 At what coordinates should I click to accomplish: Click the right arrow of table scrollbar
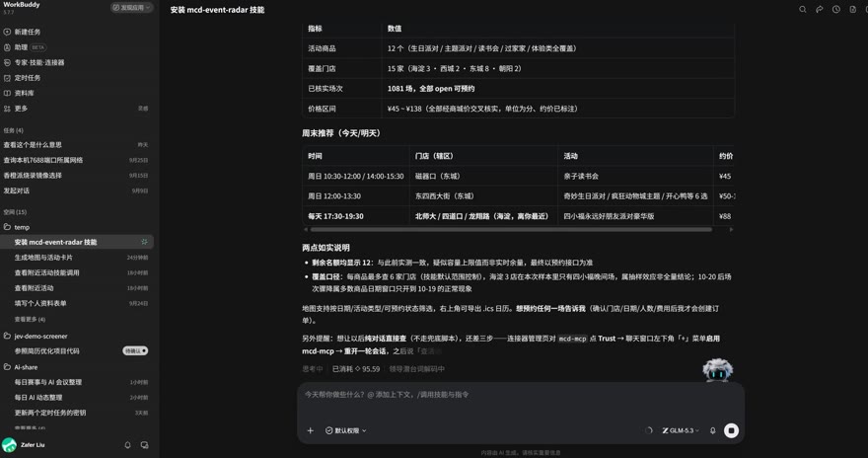731,229
